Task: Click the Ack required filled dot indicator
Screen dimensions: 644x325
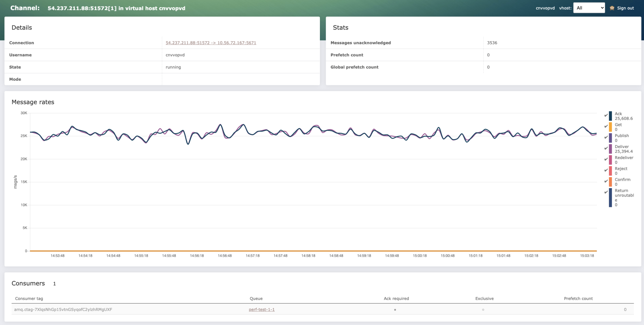Action: point(395,310)
